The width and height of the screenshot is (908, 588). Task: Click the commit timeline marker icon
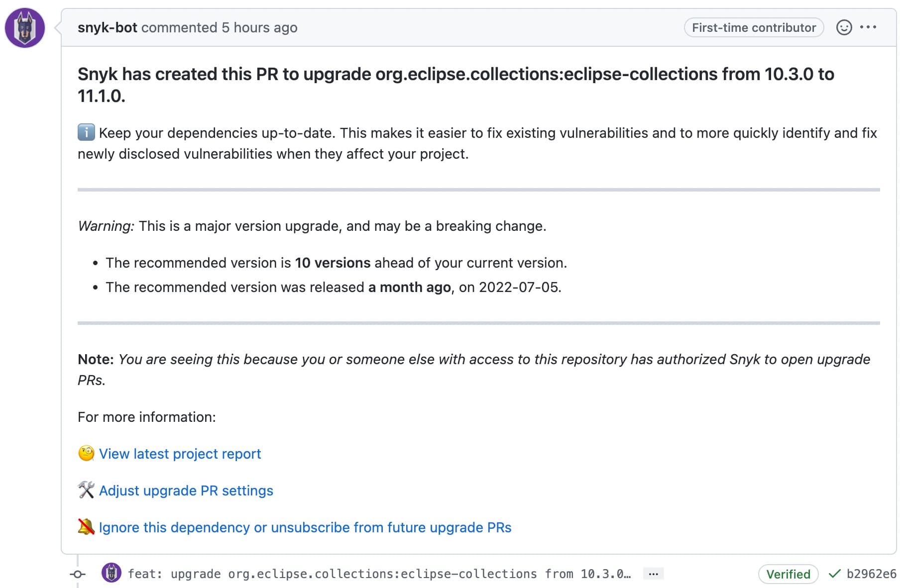click(x=78, y=574)
